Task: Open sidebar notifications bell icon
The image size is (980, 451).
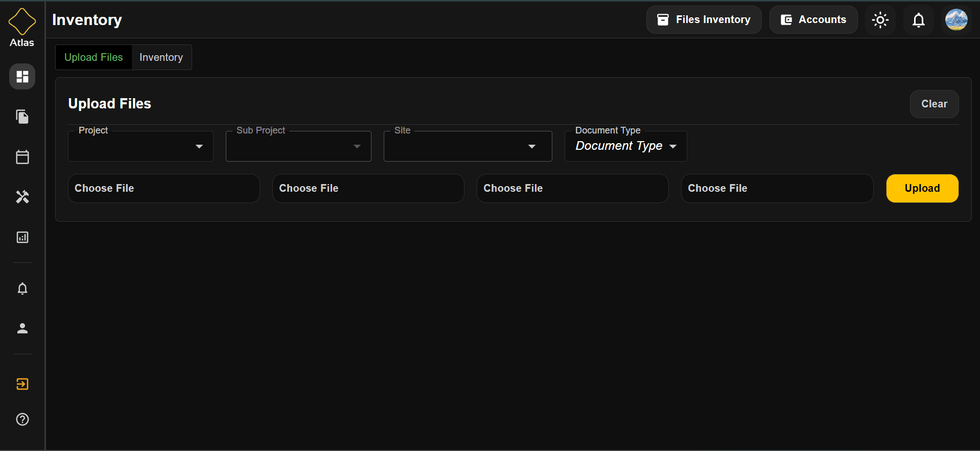Action: (x=22, y=288)
